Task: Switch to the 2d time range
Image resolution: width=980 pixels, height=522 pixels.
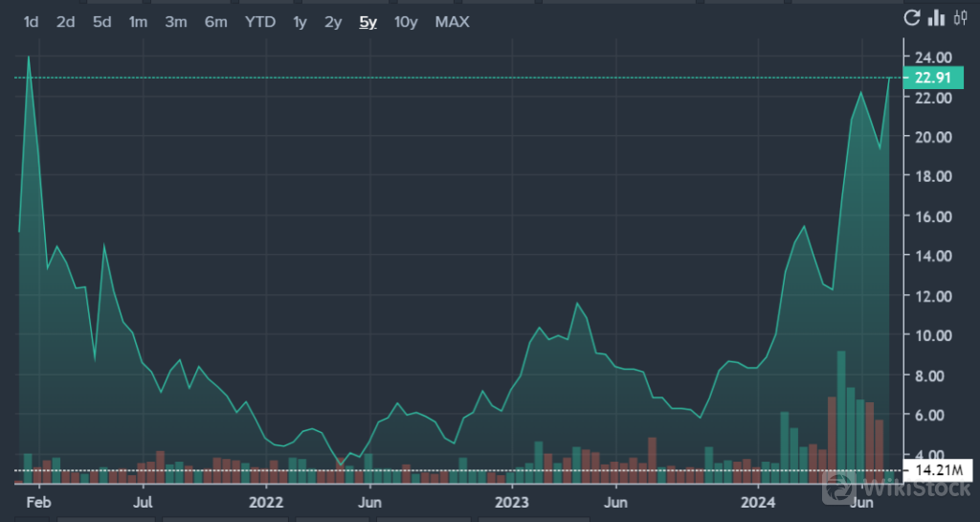Action: pos(65,21)
